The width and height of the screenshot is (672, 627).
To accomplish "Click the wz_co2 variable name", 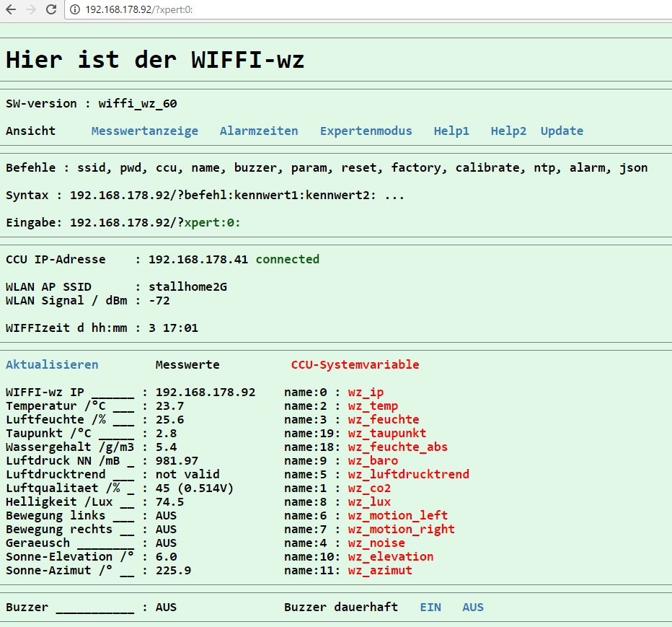I will tap(369, 488).
